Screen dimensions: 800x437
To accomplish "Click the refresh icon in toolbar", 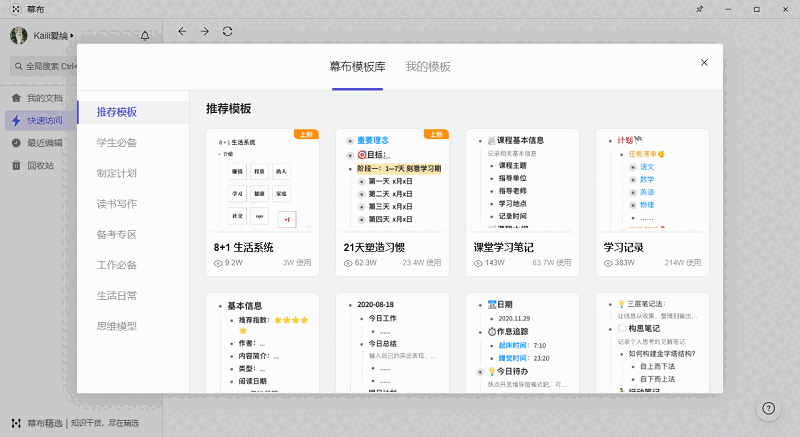I will click(x=228, y=31).
